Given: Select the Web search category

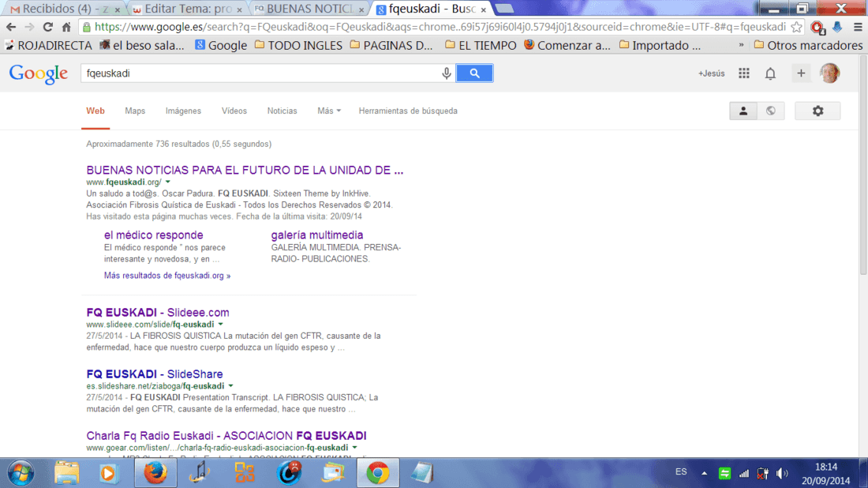Looking at the screenshot, I should point(95,111).
